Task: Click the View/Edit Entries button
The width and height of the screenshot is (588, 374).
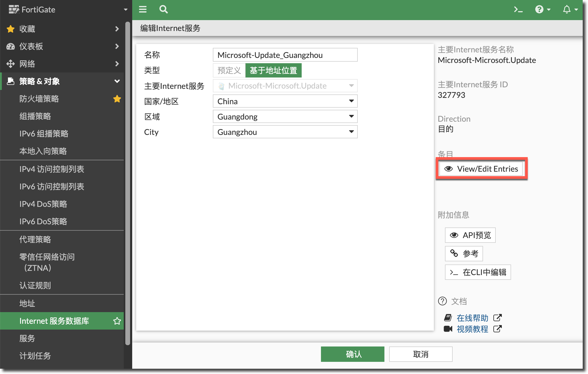Action: [481, 169]
